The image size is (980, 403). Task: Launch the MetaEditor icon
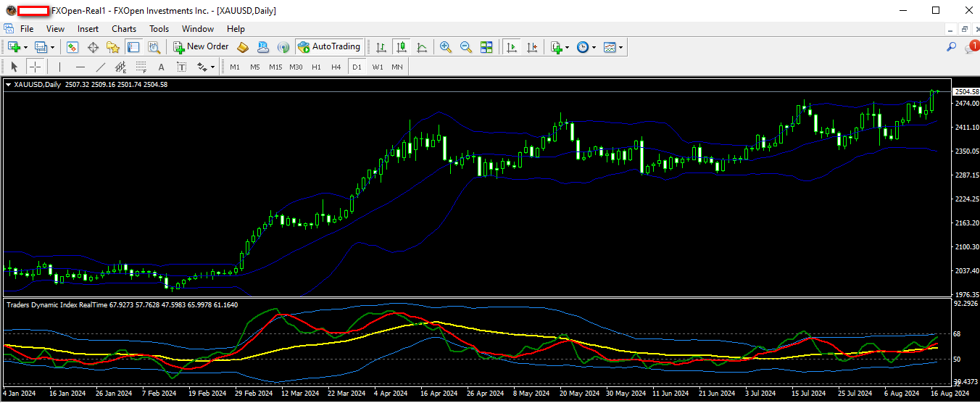[243, 47]
